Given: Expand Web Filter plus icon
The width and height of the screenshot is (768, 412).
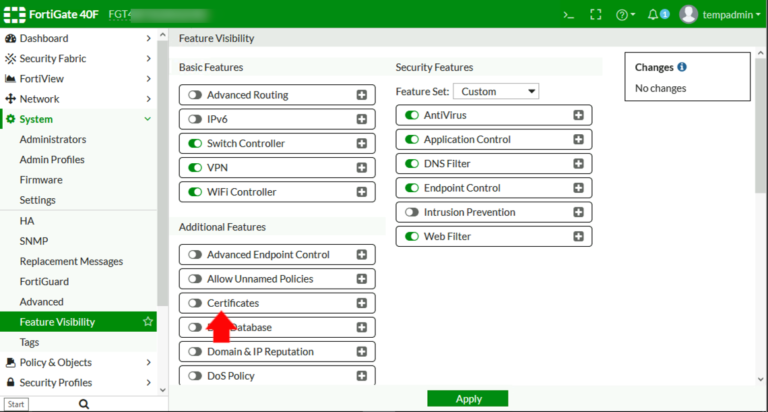Looking at the screenshot, I should pos(578,236).
